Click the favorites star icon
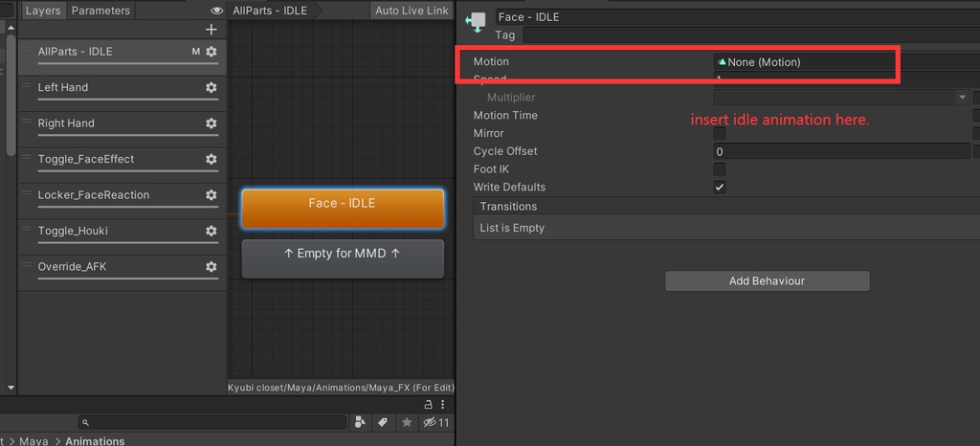 (407, 422)
